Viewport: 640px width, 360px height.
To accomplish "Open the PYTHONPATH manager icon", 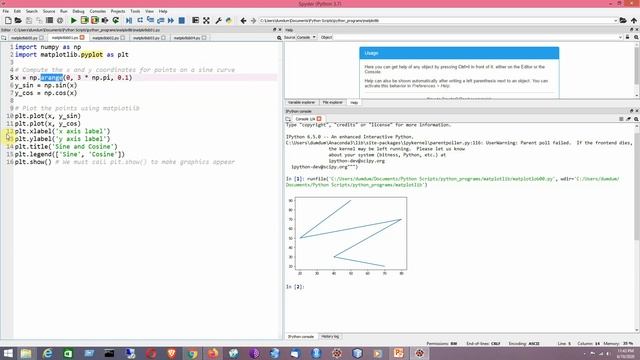I will 229,20.
